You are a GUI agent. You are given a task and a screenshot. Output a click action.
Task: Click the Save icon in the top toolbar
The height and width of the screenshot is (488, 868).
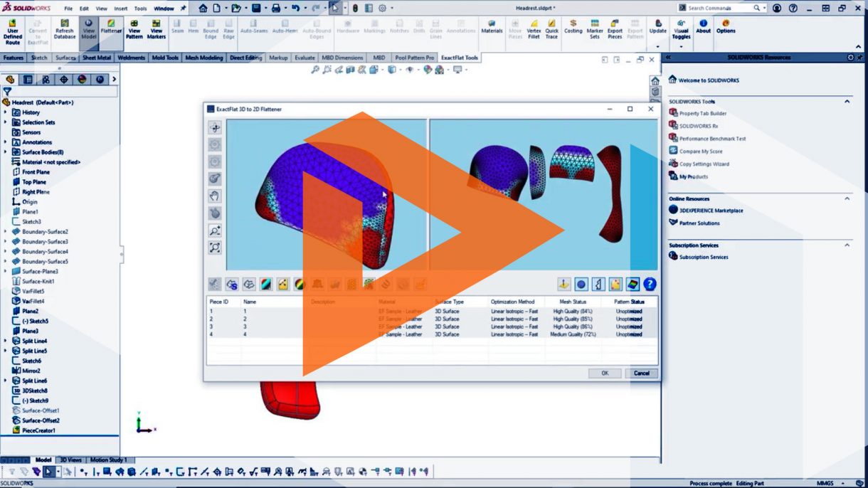pyautogui.click(x=255, y=8)
